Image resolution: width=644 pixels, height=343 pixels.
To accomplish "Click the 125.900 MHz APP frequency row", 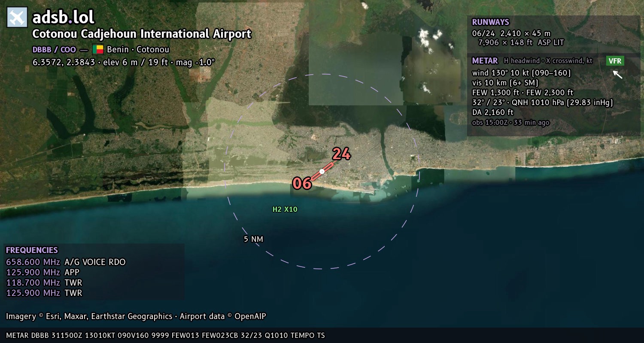I will click(43, 272).
